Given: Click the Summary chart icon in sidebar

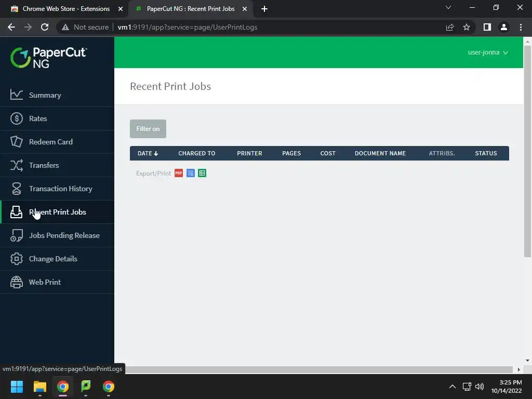Looking at the screenshot, I should [16, 95].
